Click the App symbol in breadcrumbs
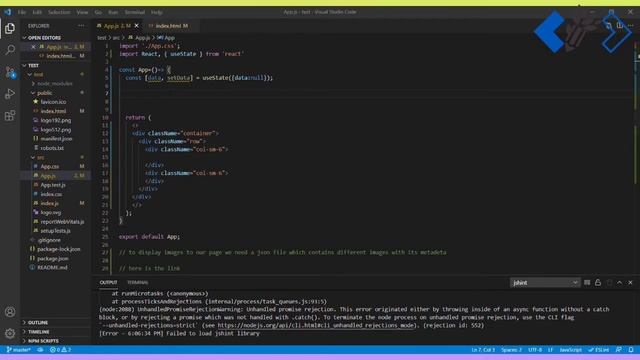Image resolution: width=640 pixels, height=360 pixels. [166, 38]
